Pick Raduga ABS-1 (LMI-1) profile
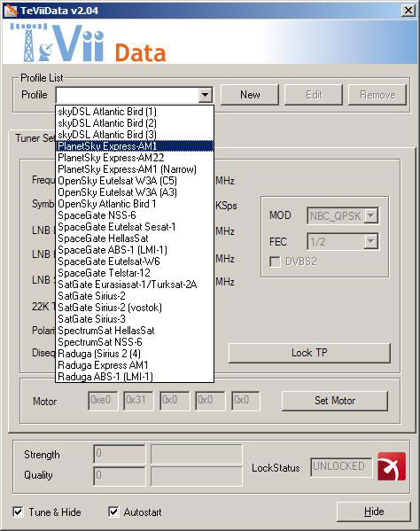 pos(135,376)
